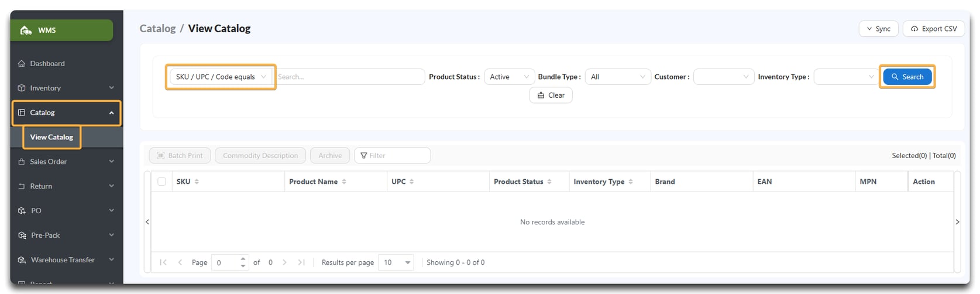Open the Product Status dropdown

(508, 77)
